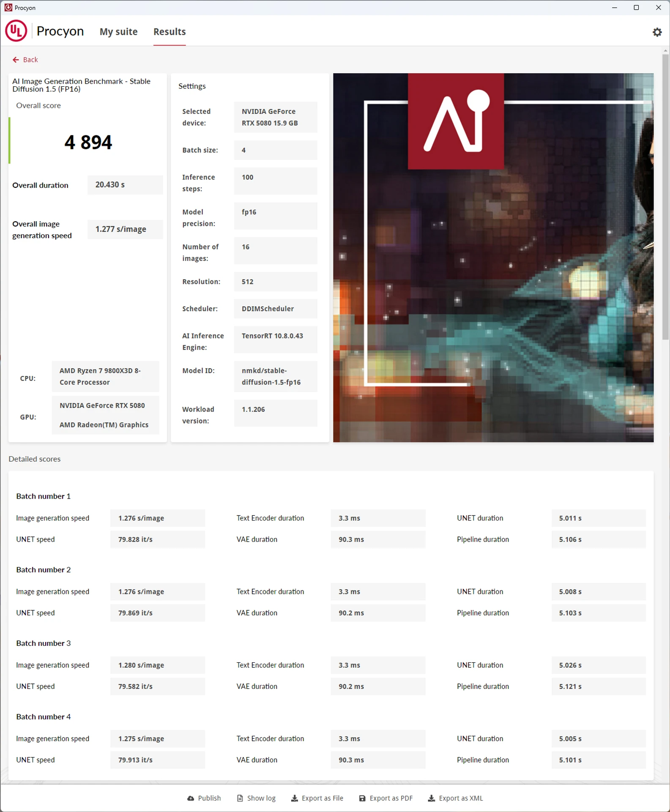The height and width of the screenshot is (812, 670).
Task: Click the Number of images value 16
Action: tap(276, 250)
